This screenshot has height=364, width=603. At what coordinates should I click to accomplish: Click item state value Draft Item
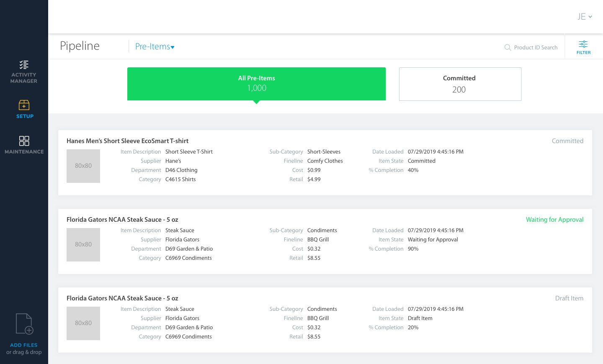point(420,318)
